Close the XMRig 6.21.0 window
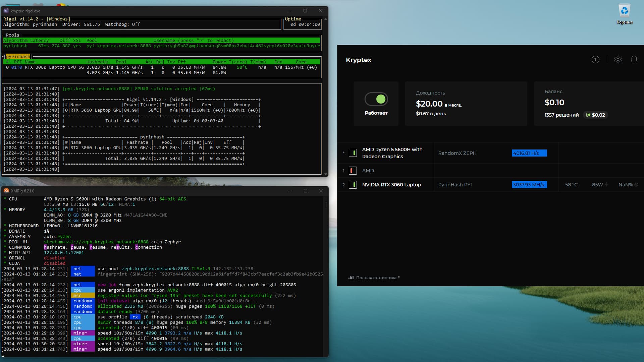The width and height of the screenshot is (644, 362). click(x=321, y=191)
